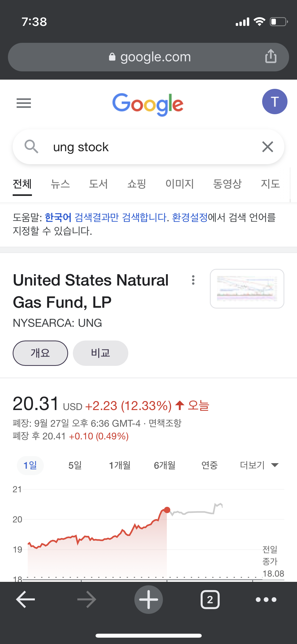The height and width of the screenshot is (644, 297).
Task: Switch chart range to 5일
Action: (75, 465)
